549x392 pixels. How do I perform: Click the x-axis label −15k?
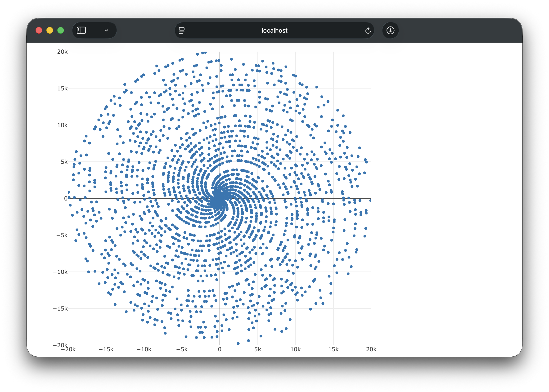[106, 349]
